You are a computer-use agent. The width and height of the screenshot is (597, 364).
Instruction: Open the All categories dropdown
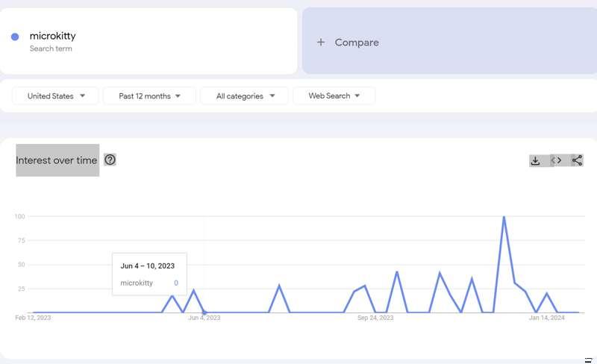[x=245, y=96]
